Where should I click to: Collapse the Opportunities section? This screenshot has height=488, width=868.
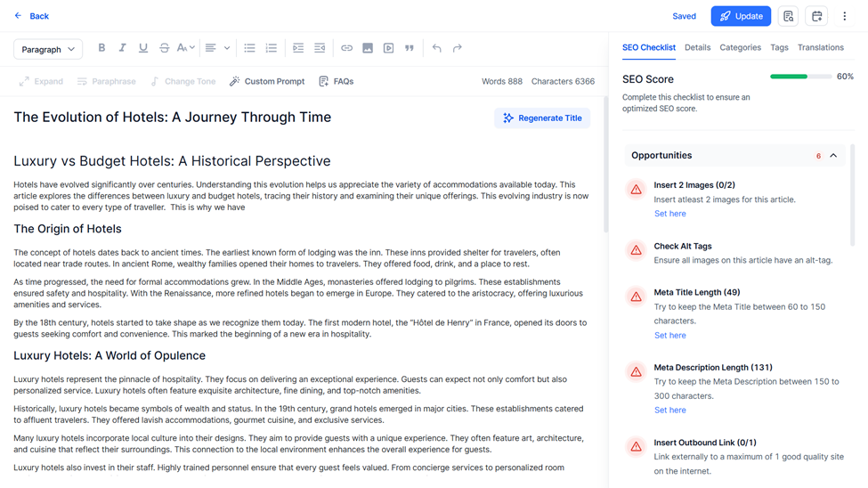(x=833, y=156)
